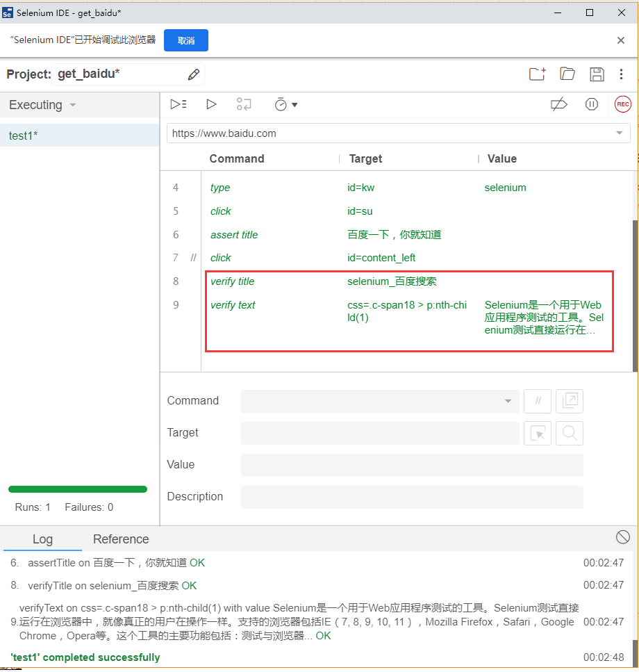Click the Value column header

click(x=502, y=158)
